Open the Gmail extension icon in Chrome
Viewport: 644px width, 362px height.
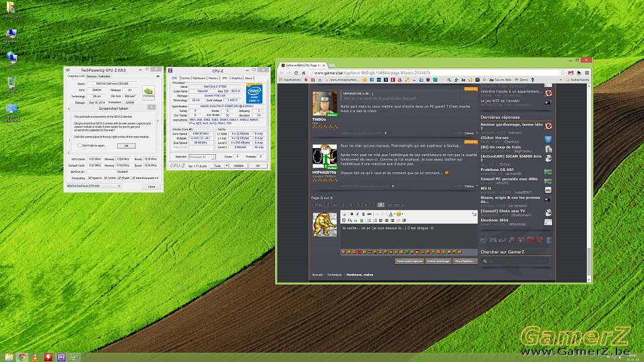click(571, 72)
